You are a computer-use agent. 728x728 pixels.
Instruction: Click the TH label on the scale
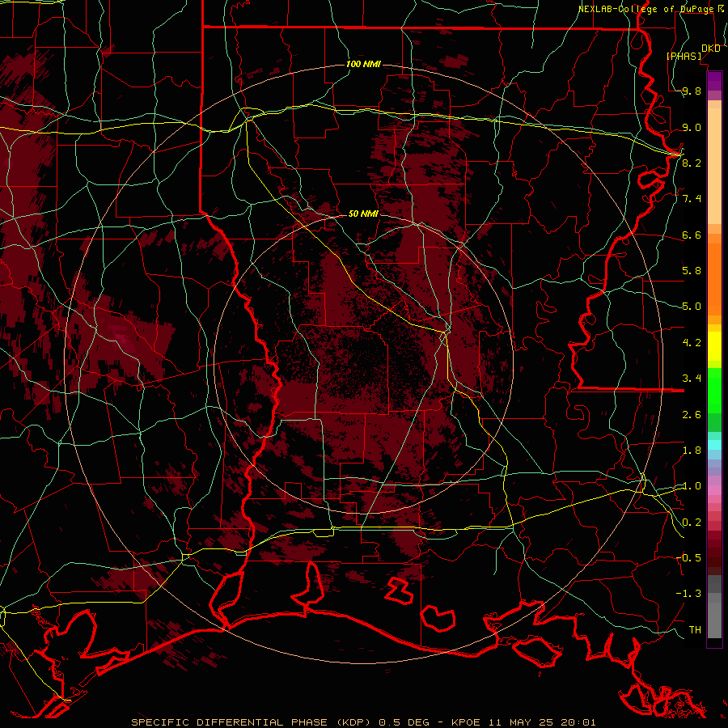pos(695,630)
